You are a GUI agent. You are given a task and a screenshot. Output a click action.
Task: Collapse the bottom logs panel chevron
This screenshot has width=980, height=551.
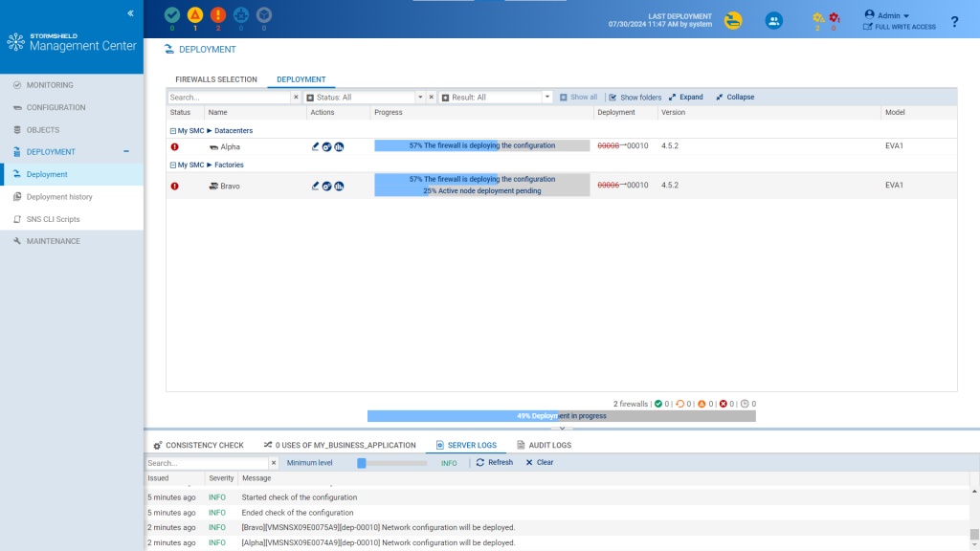click(x=562, y=428)
